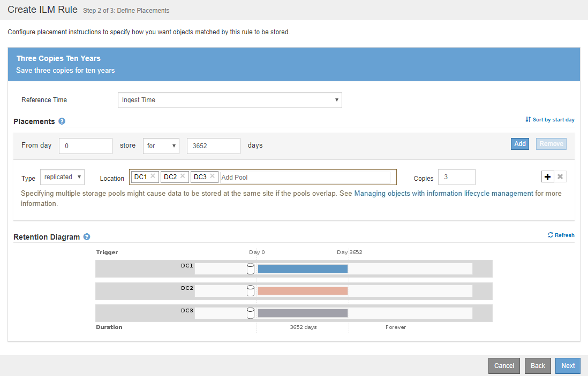The image size is (588, 376).
Task: Click the DC3 storage cylinder icon
Action: (250, 313)
